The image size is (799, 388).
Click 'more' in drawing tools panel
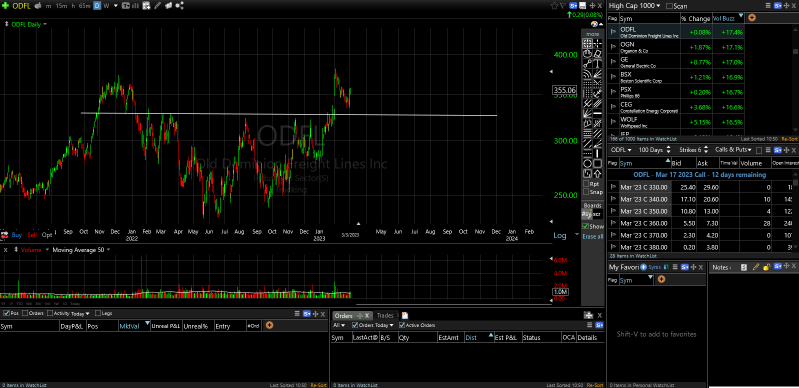coord(593,34)
